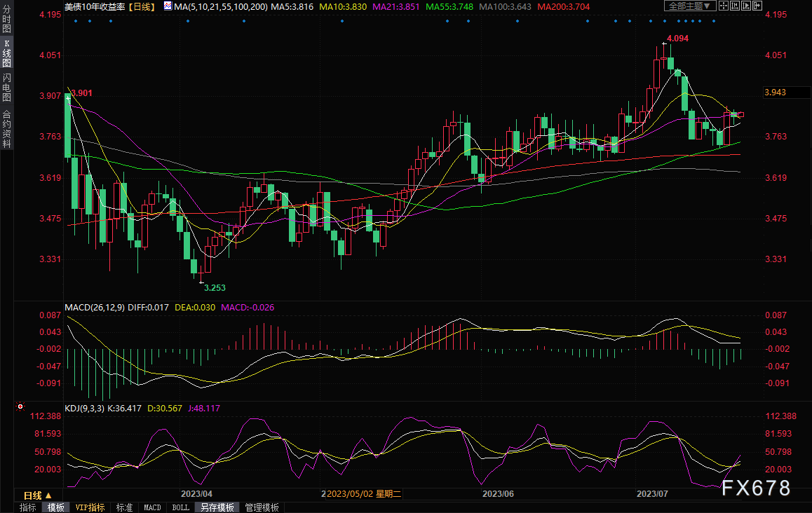The width and height of the screenshot is (812, 513).
Task: Click the K:36.417 value
Action: point(124,409)
